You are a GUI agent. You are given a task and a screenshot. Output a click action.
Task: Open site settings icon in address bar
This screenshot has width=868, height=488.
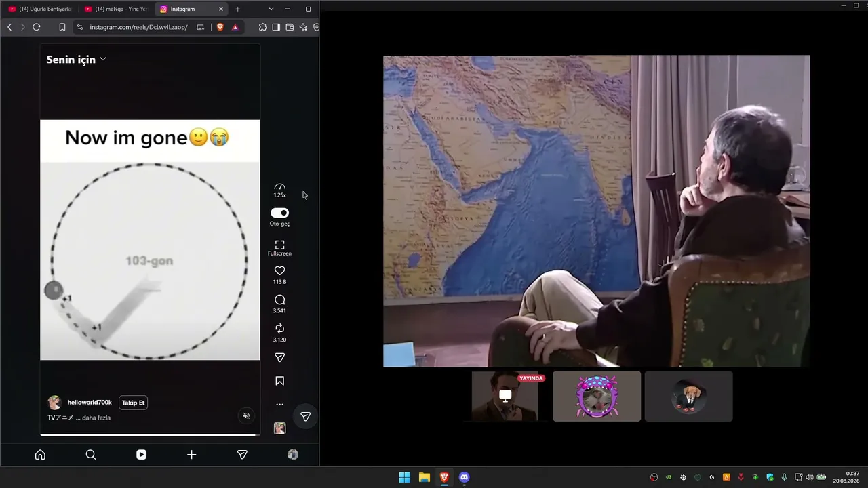tap(80, 27)
